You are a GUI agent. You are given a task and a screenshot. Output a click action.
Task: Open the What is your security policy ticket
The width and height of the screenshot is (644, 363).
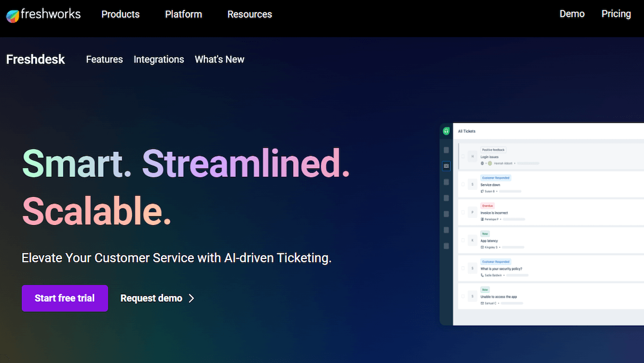(x=501, y=269)
